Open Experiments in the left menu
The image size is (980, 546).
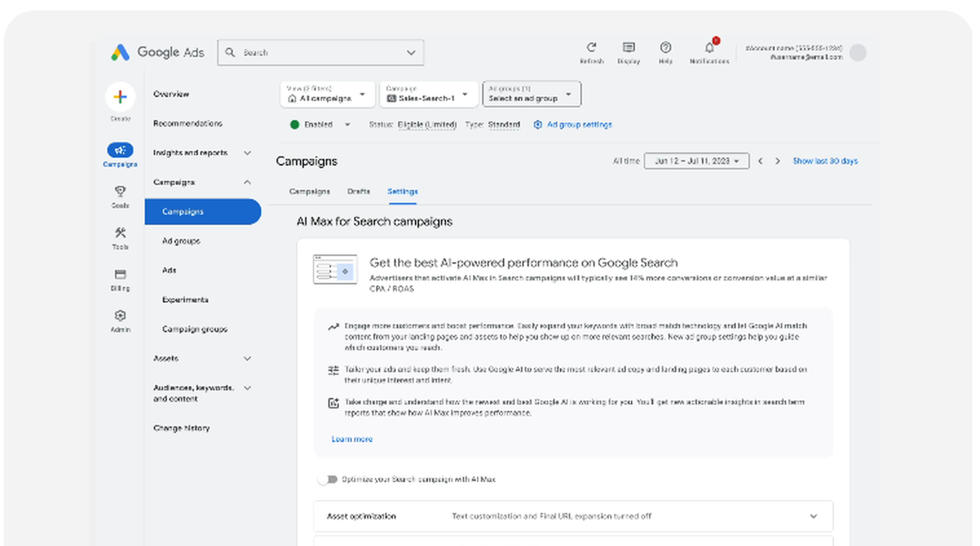[185, 300]
